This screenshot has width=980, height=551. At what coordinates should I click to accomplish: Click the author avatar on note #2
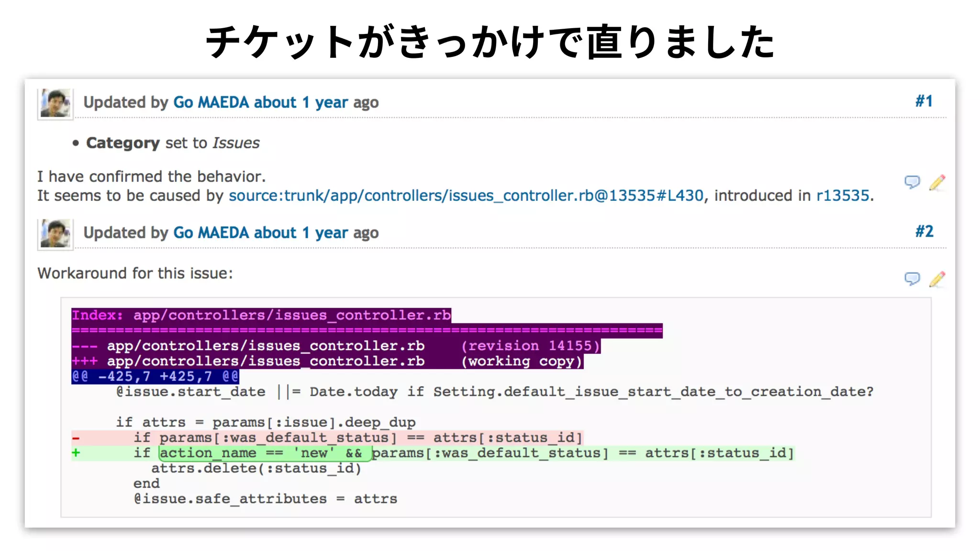tap(56, 233)
